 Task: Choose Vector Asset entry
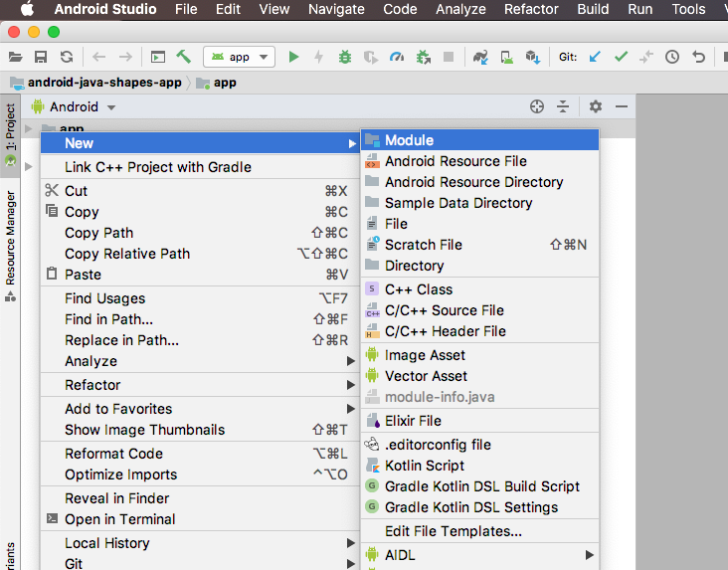pyautogui.click(x=479, y=375)
